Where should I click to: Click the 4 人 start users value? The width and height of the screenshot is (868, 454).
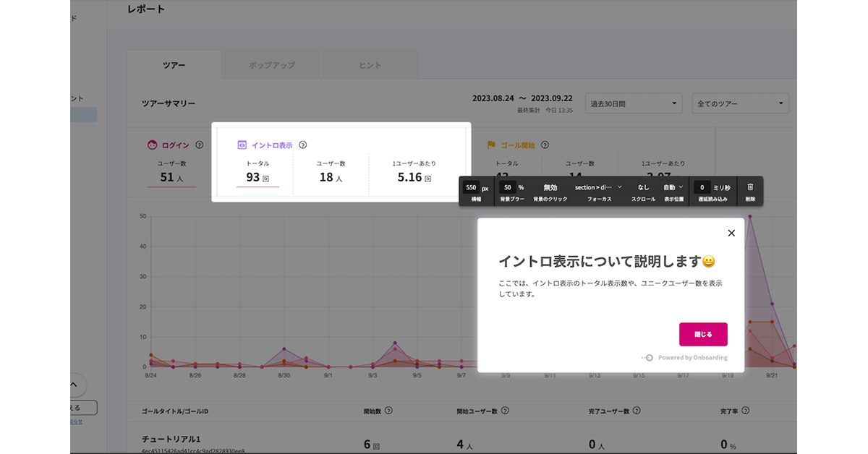click(x=466, y=444)
